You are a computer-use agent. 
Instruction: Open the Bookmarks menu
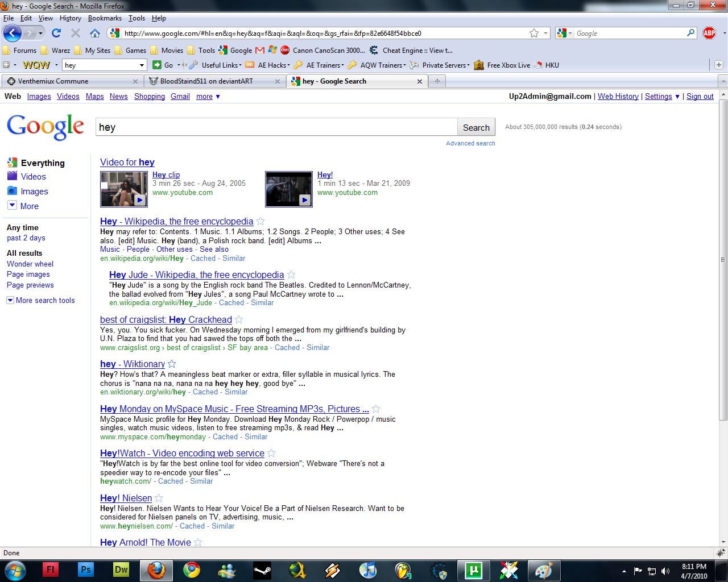(x=105, y=18)
